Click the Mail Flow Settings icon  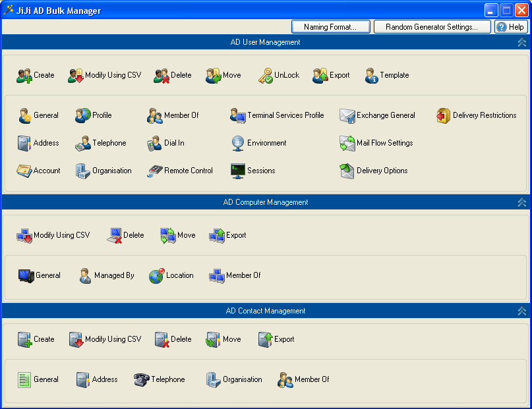coord(347,144)
